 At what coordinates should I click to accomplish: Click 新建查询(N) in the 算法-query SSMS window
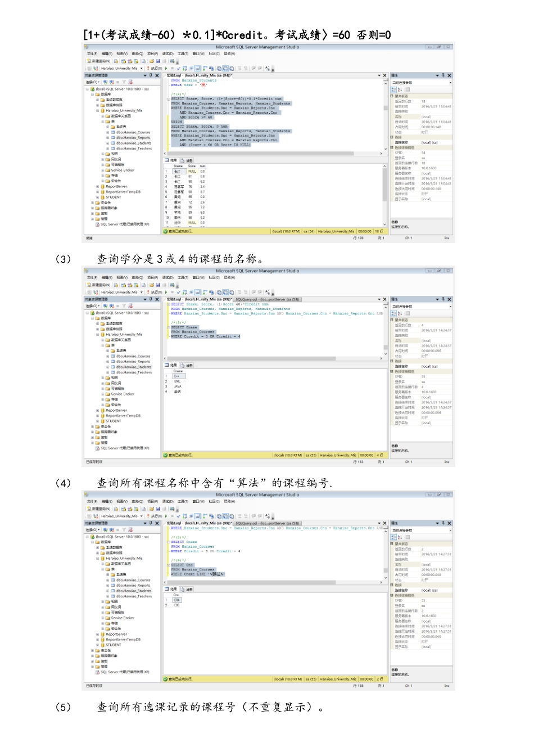point(98,509)
